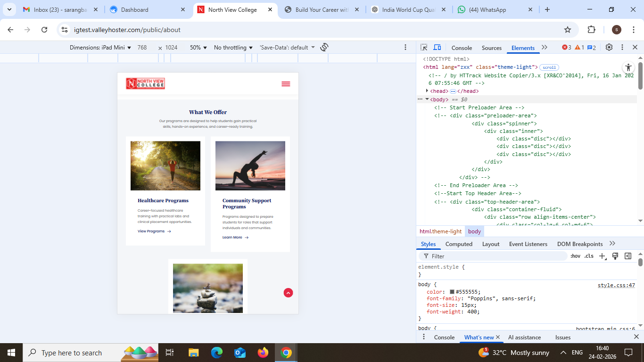This screenshot has width=644, height=362.
Task: Open the Save-Data default dropdown
Action: pos(287,48)
